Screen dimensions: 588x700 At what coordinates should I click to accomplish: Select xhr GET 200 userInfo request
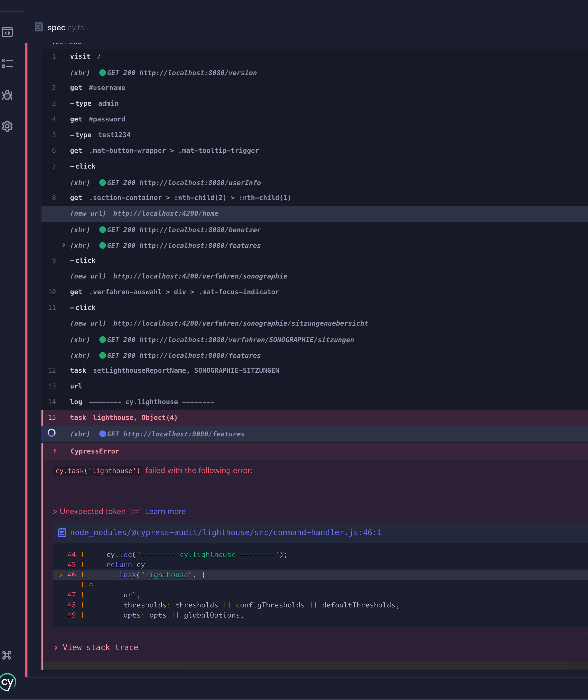[315, 183]
